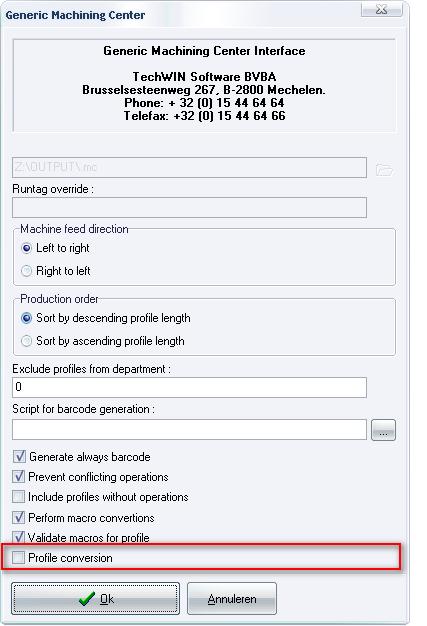This screenshot has width=427, height=626.
Task: Click the Annuleren cancel button
Action: click(x=232, y=598)
